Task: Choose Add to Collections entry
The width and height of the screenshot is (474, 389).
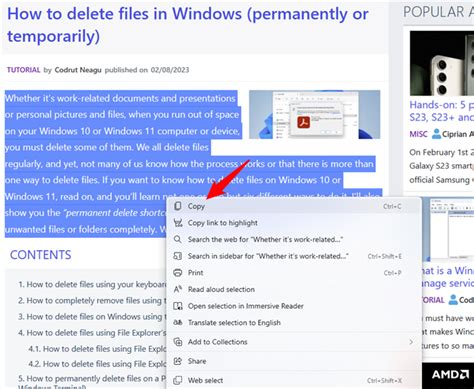Action: [294, 342]
